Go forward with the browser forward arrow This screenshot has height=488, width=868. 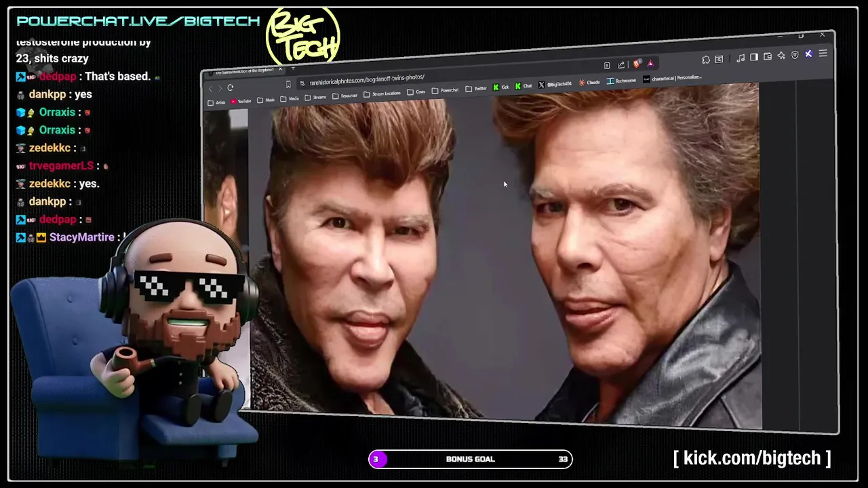coord(220,88)
